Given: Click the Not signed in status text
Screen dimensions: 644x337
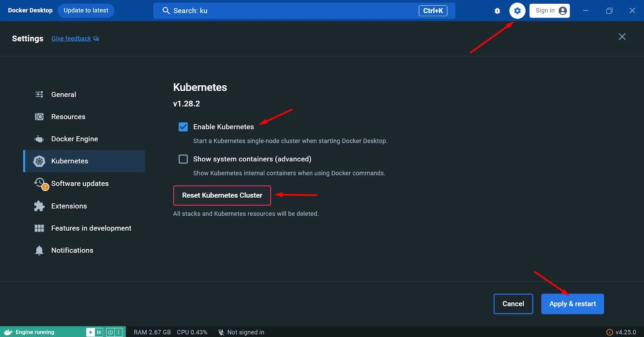Looking at the screenshot, I should [246, 332].
